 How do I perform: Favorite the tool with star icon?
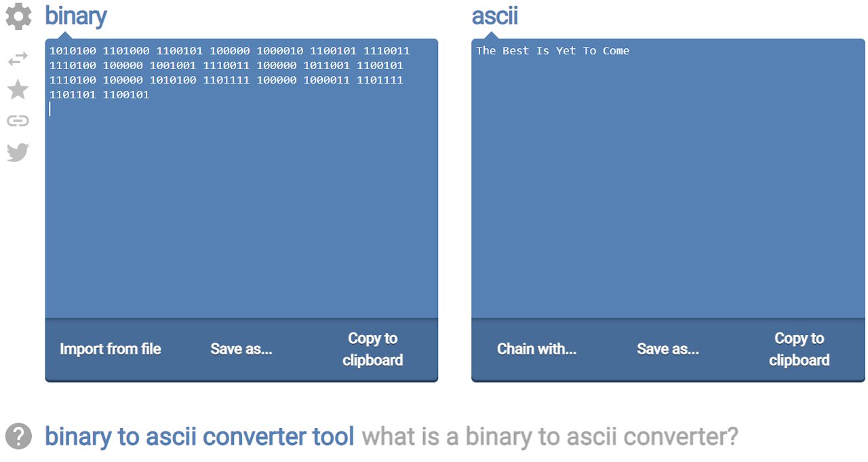[18, 90]
